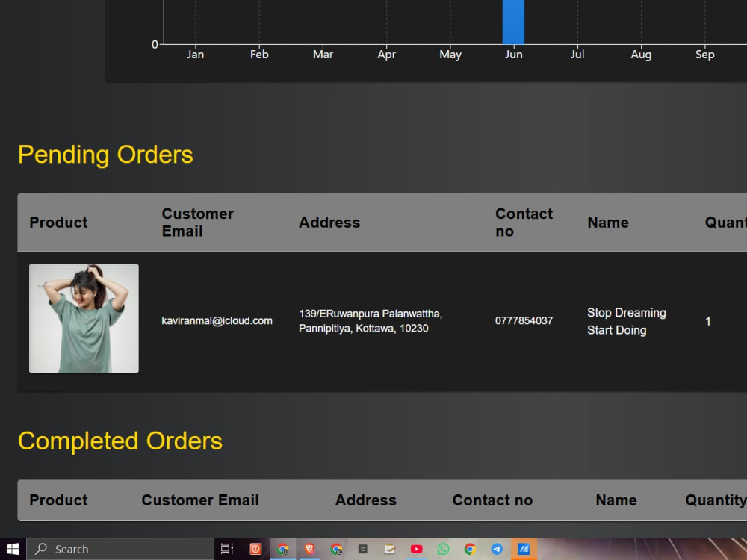Click the Jun label on chart axis

(x=514, y=55)
